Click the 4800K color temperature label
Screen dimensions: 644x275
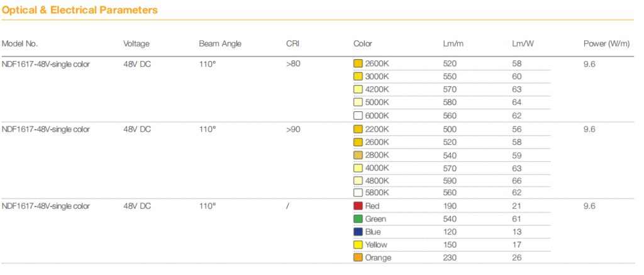(x=377, y=181)
